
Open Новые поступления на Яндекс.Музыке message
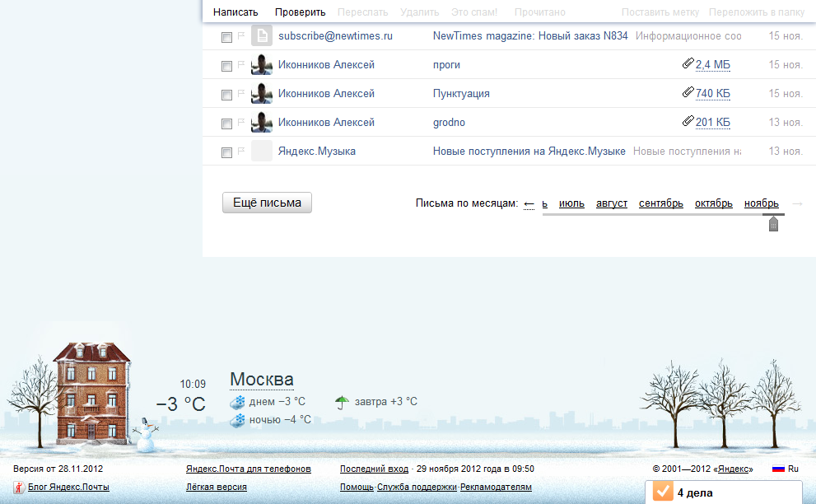tap(529, 151)
